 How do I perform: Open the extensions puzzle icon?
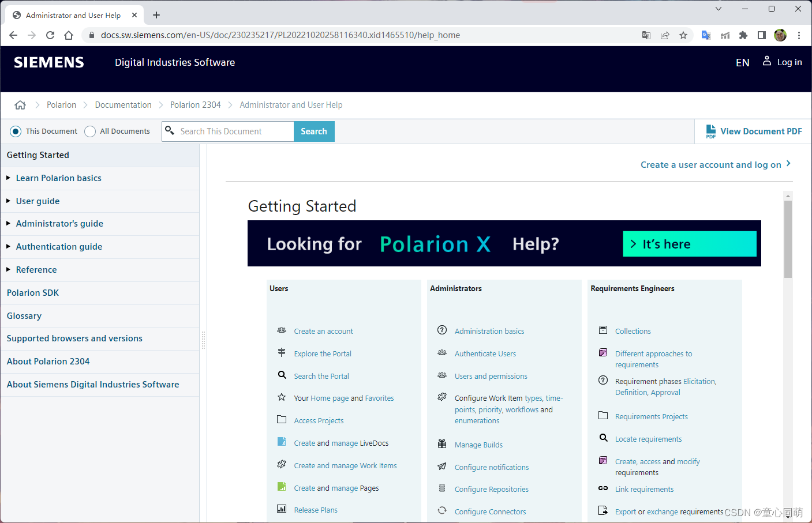click(743, 35)
